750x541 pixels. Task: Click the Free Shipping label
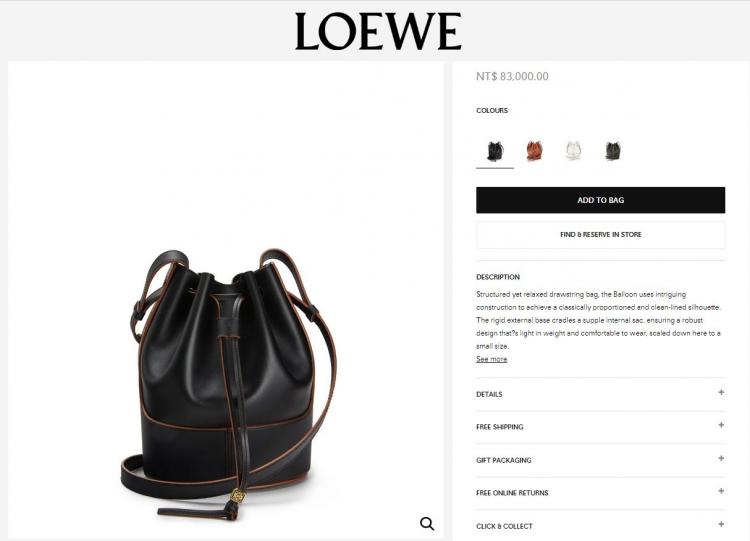499,427
